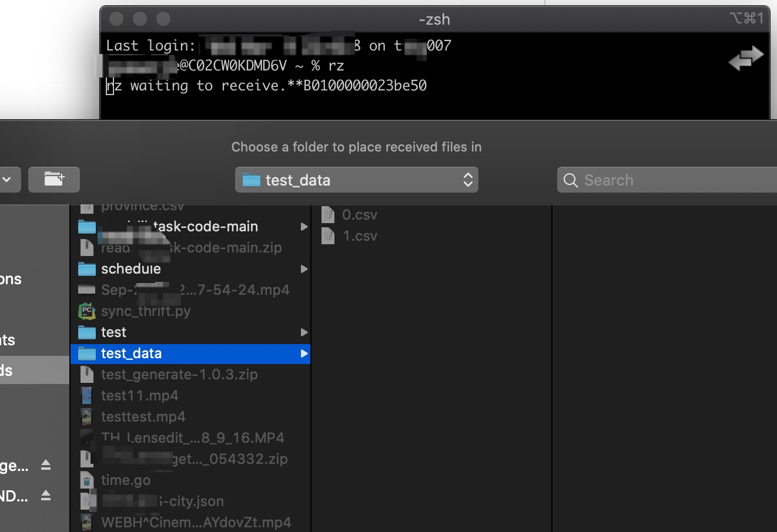Open the test_data folder path dropdown
Image resolution: width=777 pixels, height=532 pixels.
pyautogui.click(x=356, y=180)
